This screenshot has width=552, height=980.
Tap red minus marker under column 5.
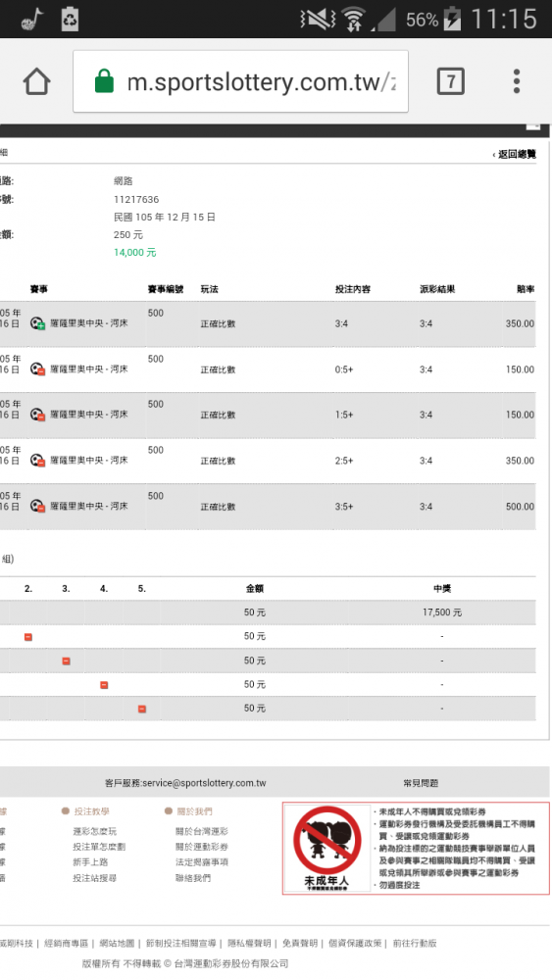point(142,709)
